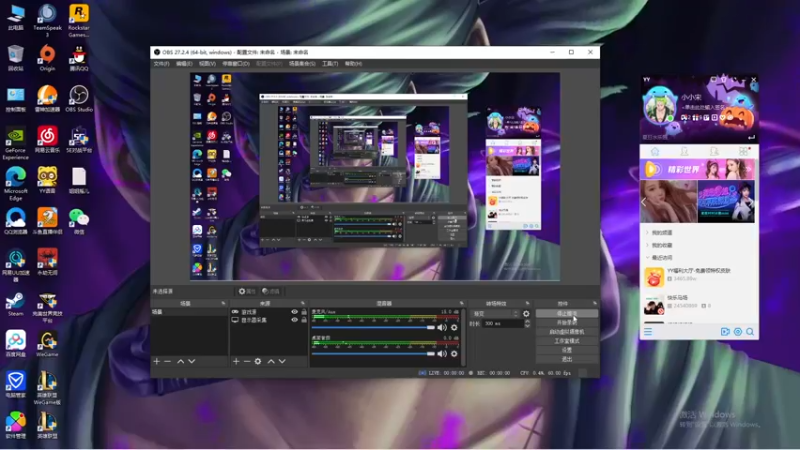This screenshot has height=450, width=800.
Task: Switch to YY home tab
Action: (x=655, y=152)
